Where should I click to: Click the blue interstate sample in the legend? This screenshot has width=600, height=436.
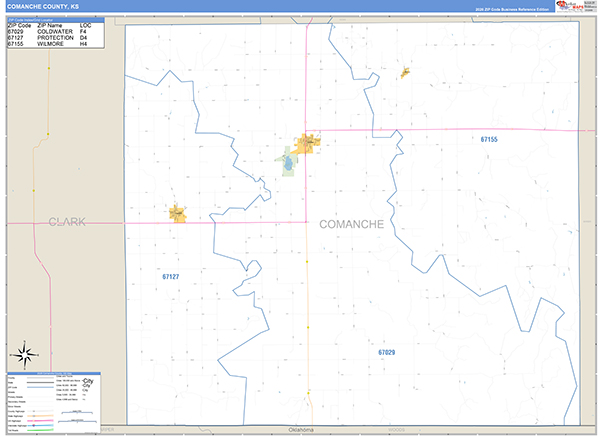pyautogui.click(x=40, y=425)
